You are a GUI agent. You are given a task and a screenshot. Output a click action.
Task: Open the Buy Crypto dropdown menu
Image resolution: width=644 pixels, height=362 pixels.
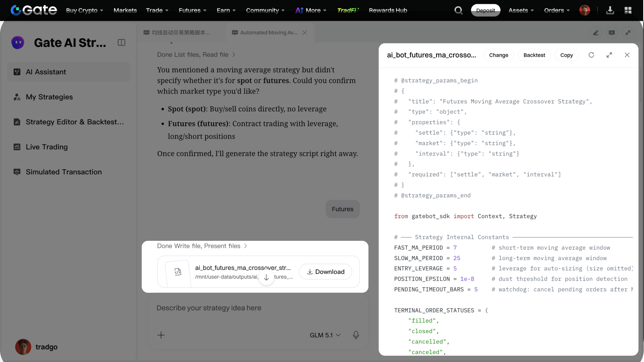coord(85,10)
